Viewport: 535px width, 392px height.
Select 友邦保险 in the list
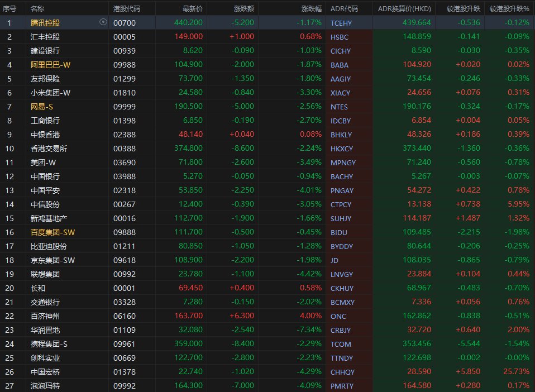45,79
